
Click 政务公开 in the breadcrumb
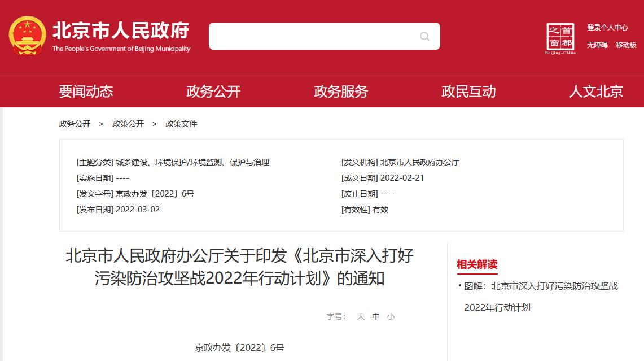(75, 124)
